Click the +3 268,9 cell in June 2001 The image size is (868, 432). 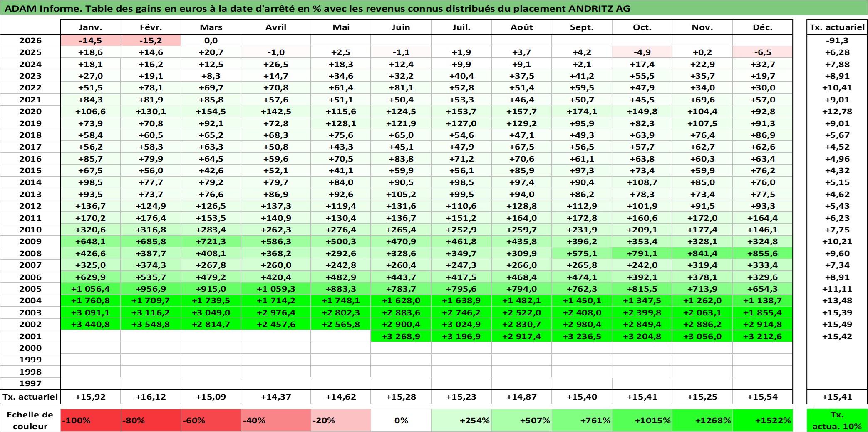pyautogui.click(x=401, y=336)
